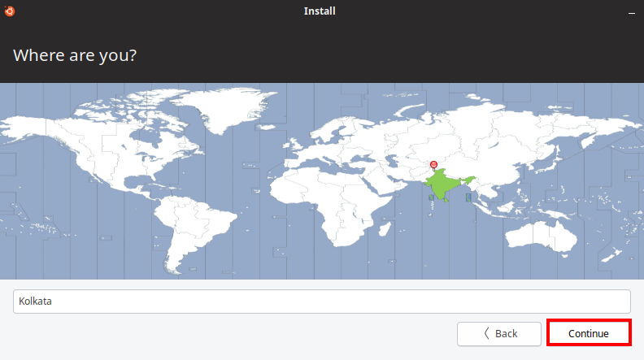Edit the Kolkata location text field
Screen dimensions: 644x360
tap(321, 301)
